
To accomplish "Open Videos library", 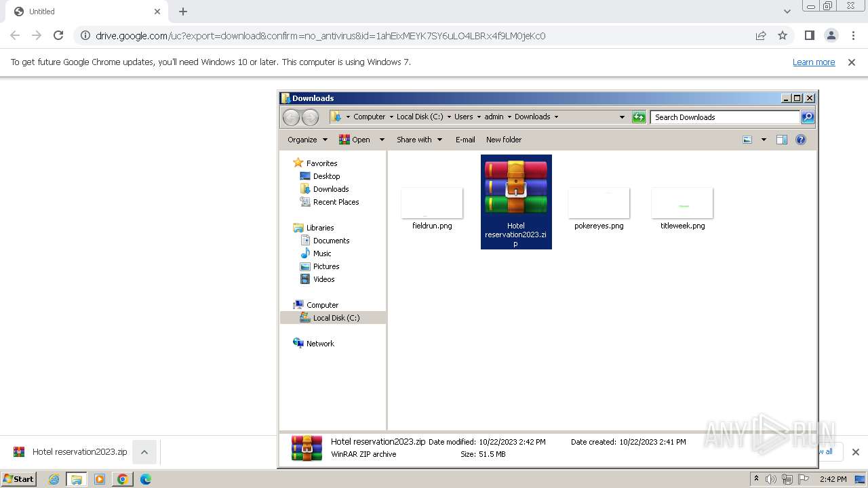I will [x=323, y=279].
